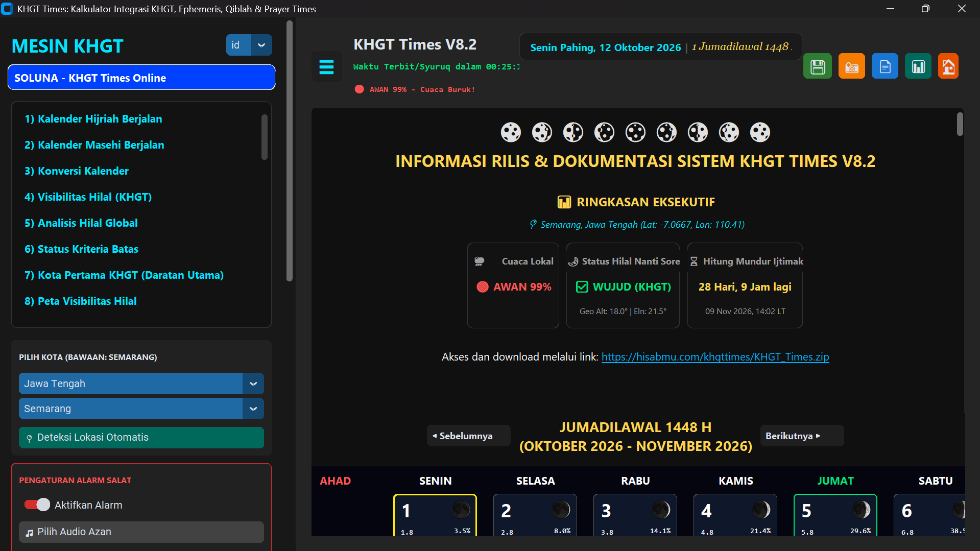Click the left sidebar's outer scrollbar
Image resolution: width=980 pixels, height=551 pixels.
coord(290,151)
